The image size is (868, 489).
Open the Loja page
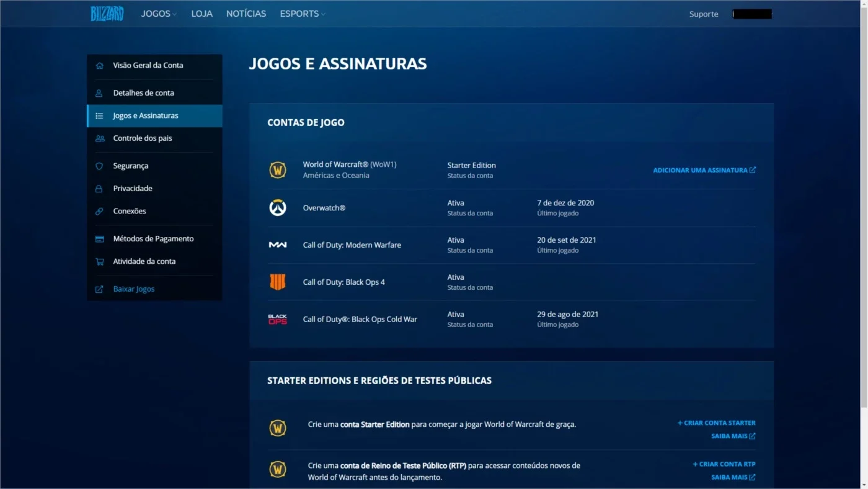click(202, 14)
